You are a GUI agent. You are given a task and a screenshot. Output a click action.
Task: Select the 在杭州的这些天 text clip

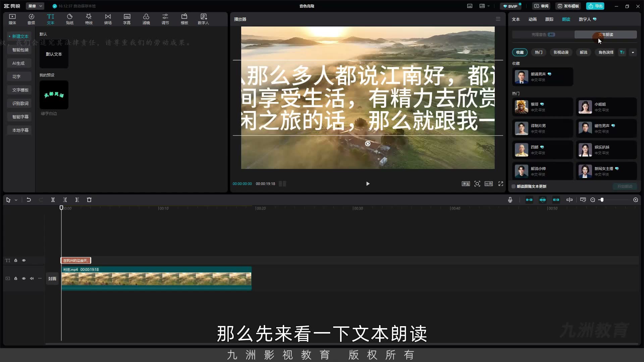76,260
